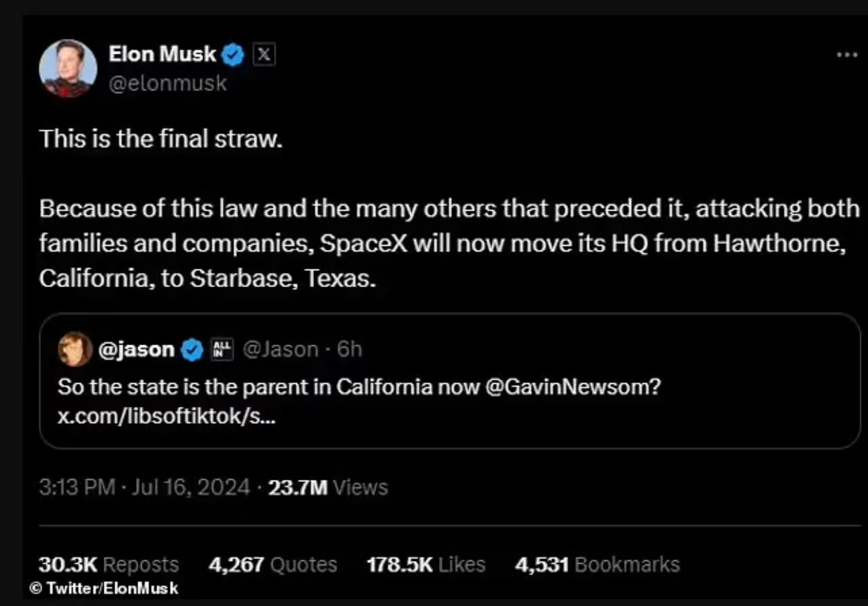The height and width of the screenshot is (606, 868).
Task: Open the @Jason handle in quoted post
Action: tap(280, 349)
